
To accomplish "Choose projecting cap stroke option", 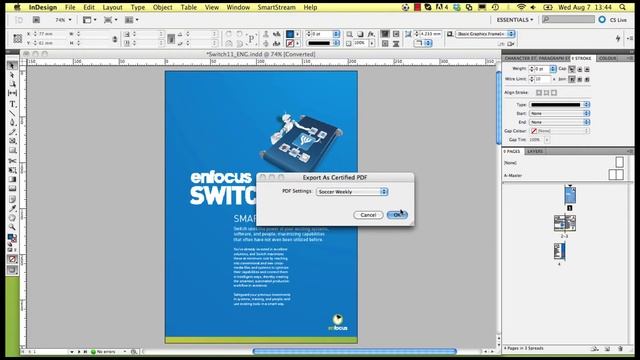I will 587,69.
